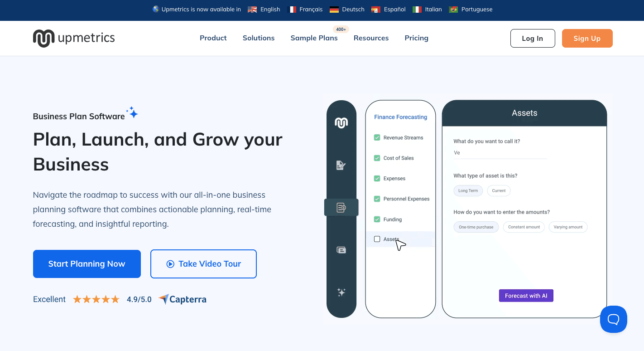Open the Solutions menu

click(x=259, y=38)
